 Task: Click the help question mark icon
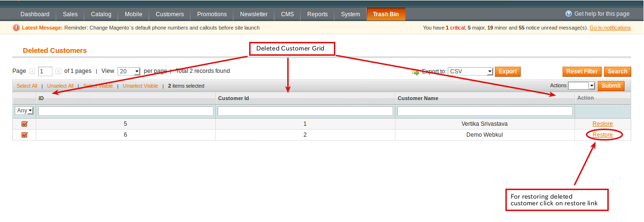tap(568, 14)
